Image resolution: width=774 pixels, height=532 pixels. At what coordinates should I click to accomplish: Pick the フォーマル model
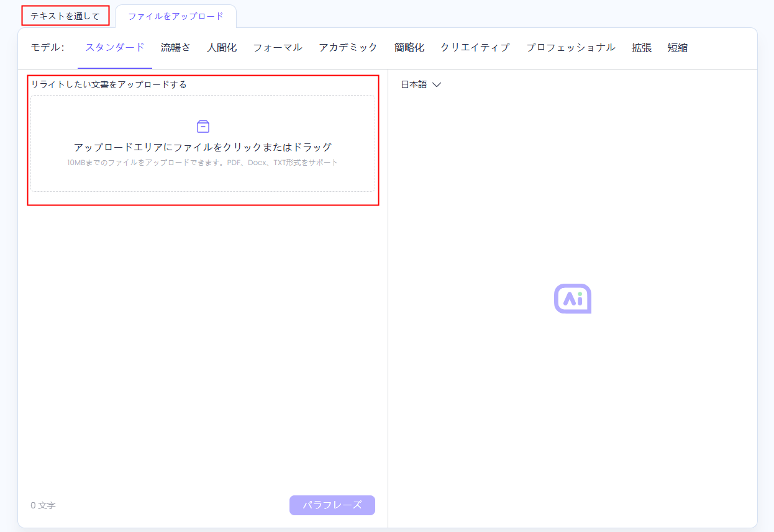click(278, 48)
